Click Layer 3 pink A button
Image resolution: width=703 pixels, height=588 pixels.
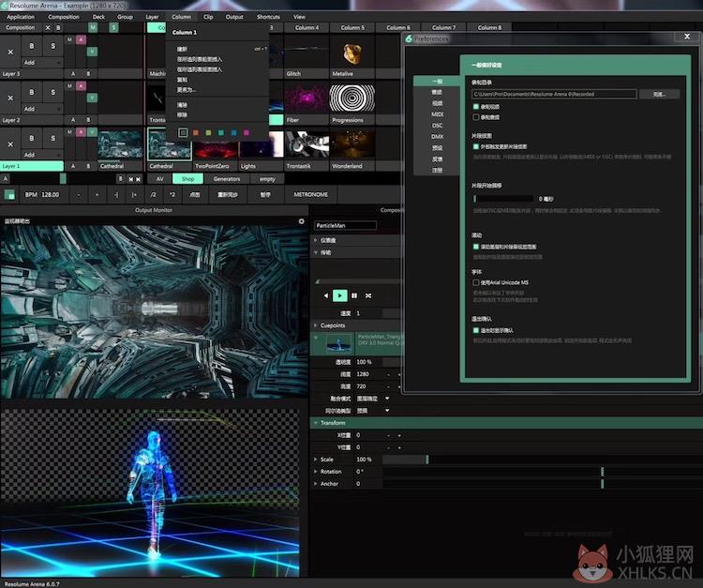coord(81,40)
